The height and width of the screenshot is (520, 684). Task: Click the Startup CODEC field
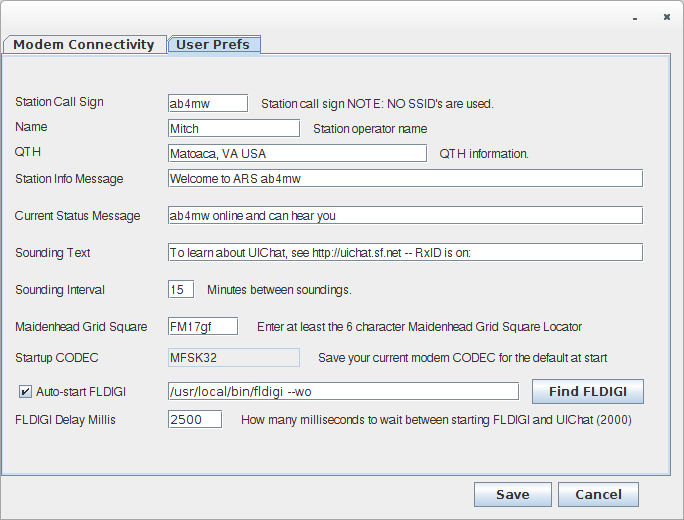[x=233, y=357]
